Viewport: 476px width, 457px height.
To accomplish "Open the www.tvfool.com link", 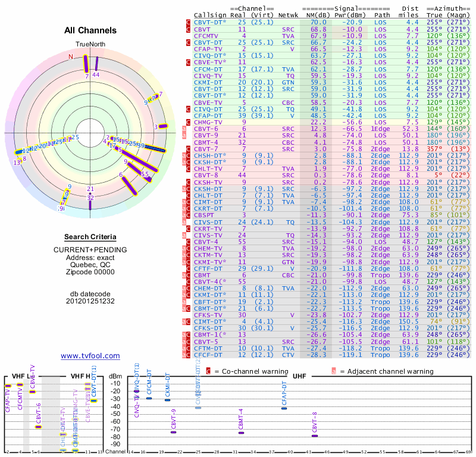I will tap(90, 356).
